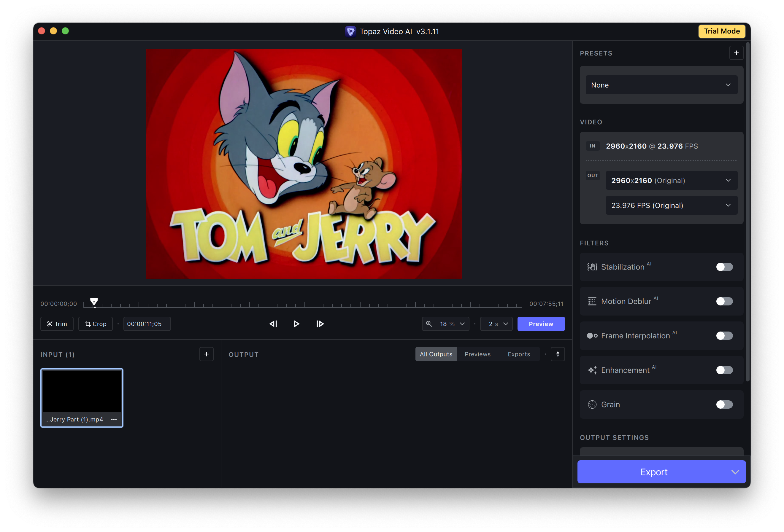Screen dimensions: 784x532
Task: Step forward one frame
Action: point(320,324)
